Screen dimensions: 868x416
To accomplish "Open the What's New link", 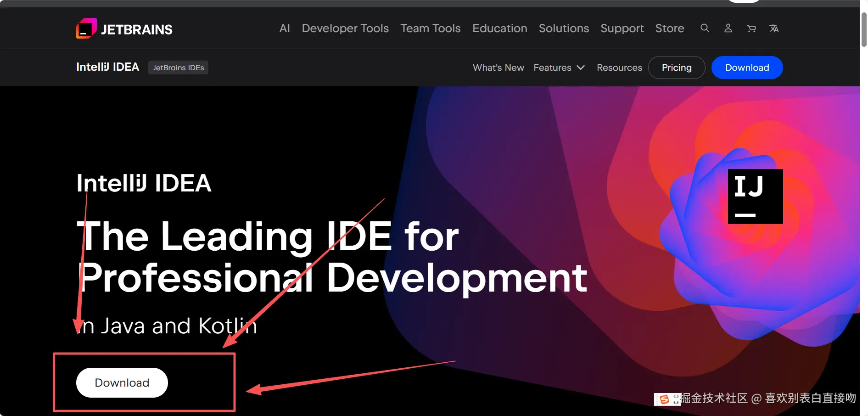I will pos(498,67).
